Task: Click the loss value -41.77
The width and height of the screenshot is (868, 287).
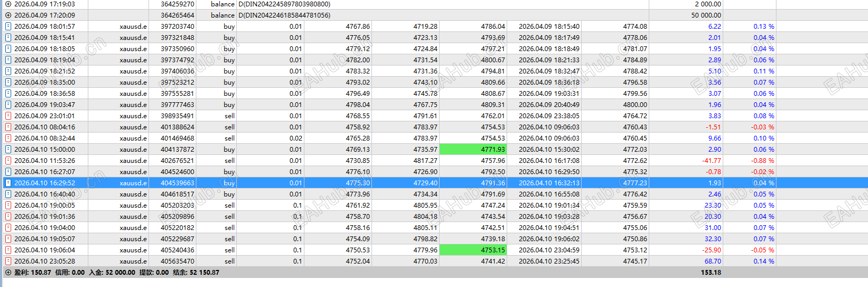Action: click(712, 160)
